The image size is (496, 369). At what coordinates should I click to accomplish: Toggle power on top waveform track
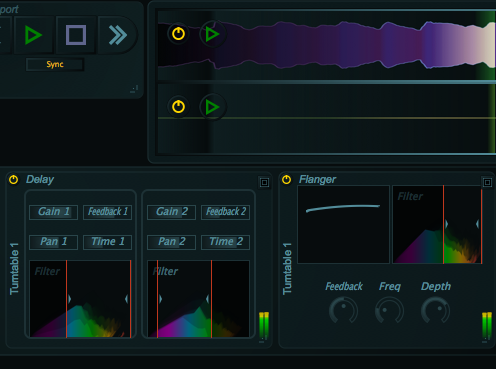coord(178,34)
